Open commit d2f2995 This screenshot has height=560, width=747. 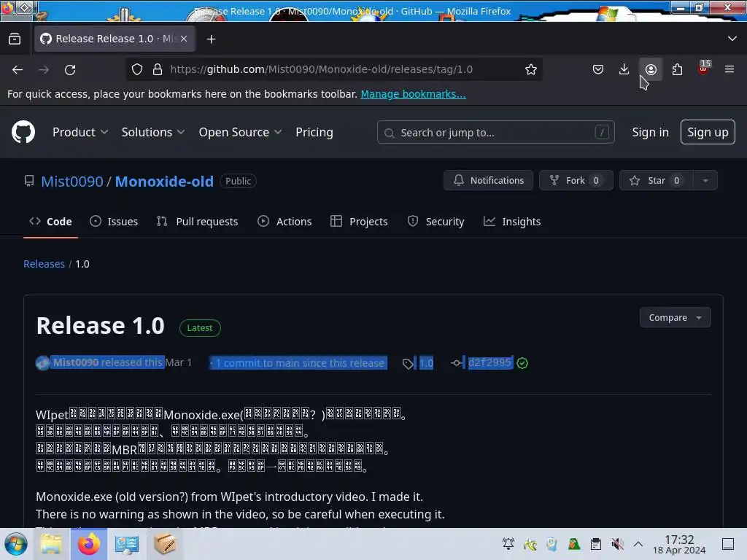[489, 363]
